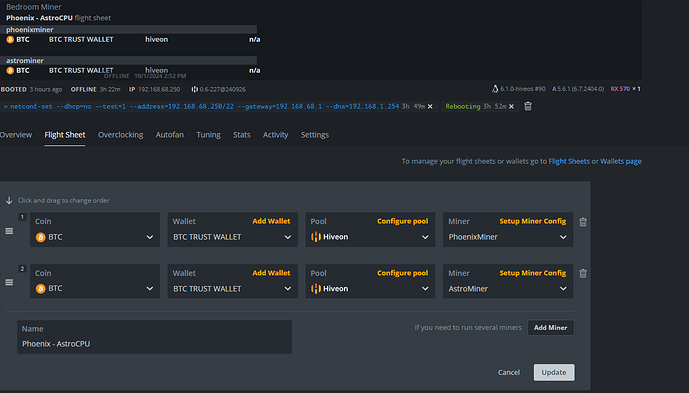Dismiss the Rebooting message with its X

(x=511, y=106)
